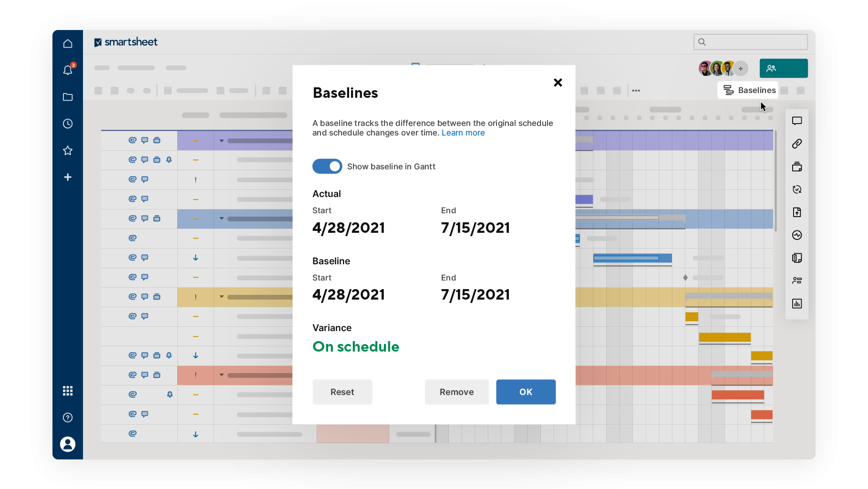Open Notifications from the left sidebar

pyautogui.click(x=68, y=70)
